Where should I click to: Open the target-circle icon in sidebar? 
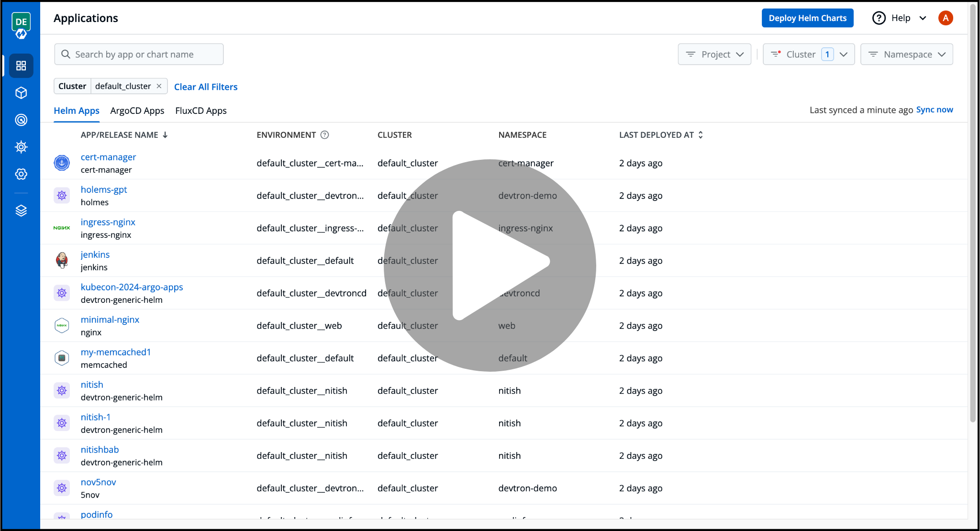pyautogui.click(x=21, y=120)
